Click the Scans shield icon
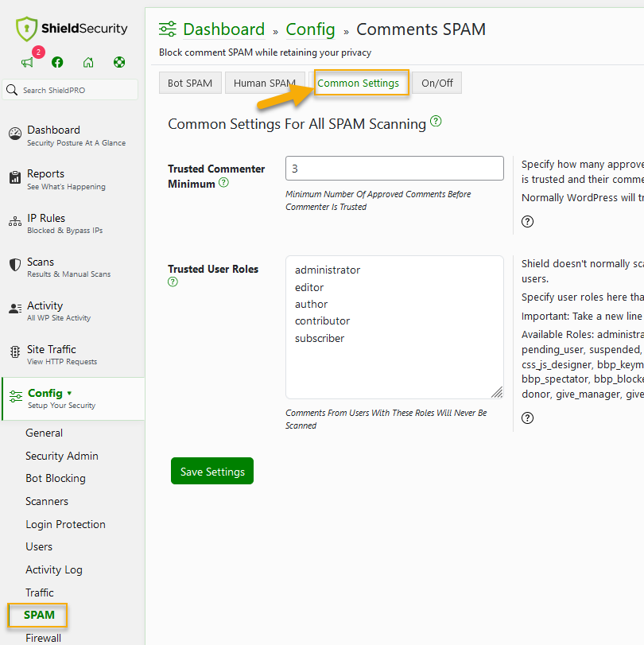 coord(15,265)
